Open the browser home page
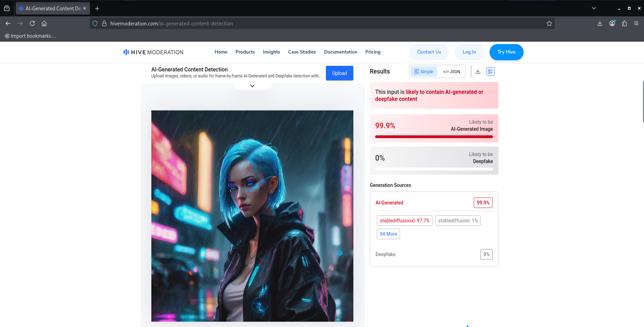Viewport: 644px width, 327px height. click(x=44, y=24)
